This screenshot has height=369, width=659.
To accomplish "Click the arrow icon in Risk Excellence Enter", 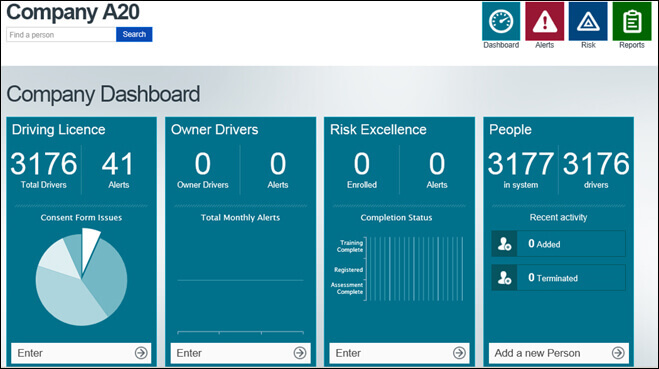I will (459, 353).
